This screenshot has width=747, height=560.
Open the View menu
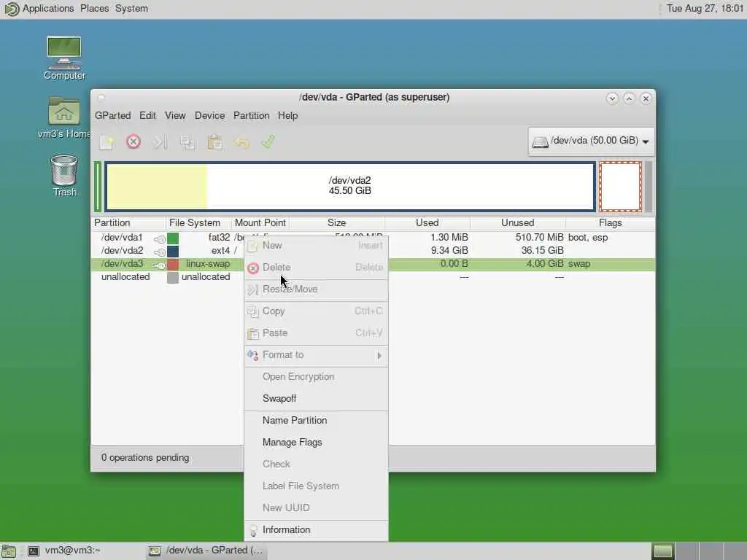(175, 115)
